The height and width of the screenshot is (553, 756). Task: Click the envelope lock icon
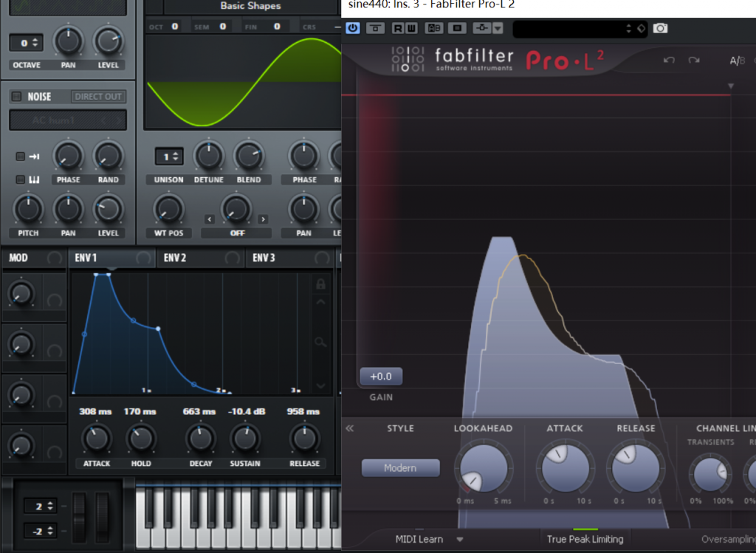tap(320, 284)
